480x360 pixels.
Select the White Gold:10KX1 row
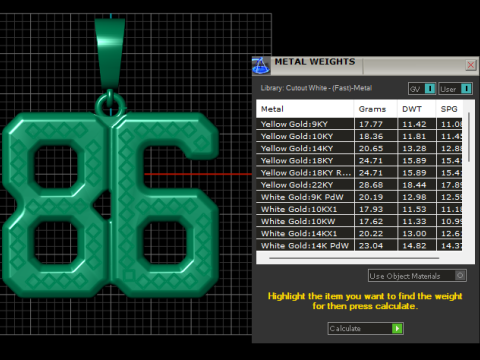coord(359,209)
